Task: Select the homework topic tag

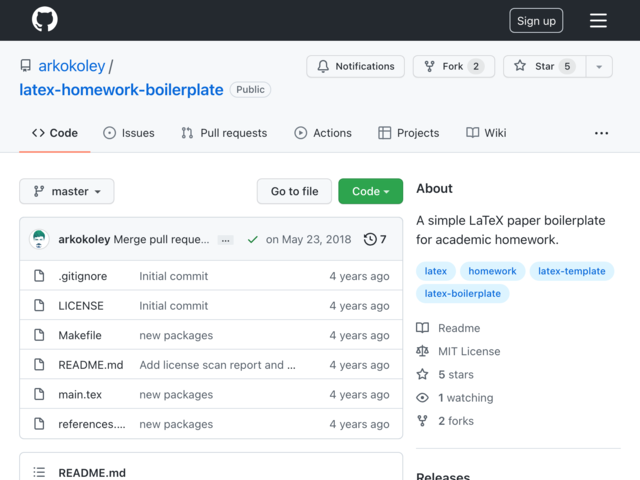Action: [x=492, y=271]
